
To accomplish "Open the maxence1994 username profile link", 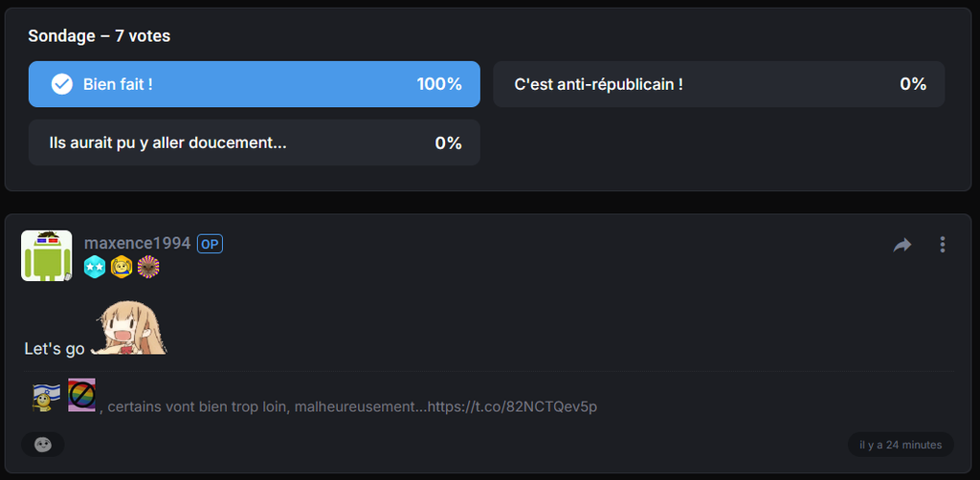I will tap(138, 244).
